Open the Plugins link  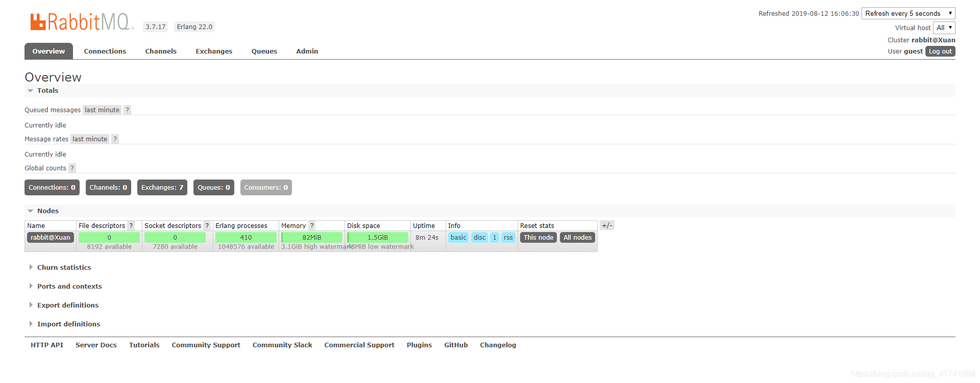click(x=420, y=345)
